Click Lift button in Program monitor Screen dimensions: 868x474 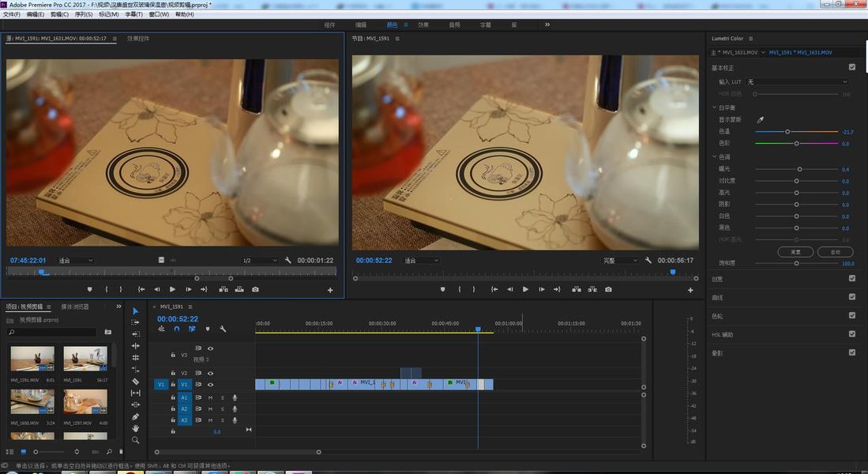(x=577, y=289)
